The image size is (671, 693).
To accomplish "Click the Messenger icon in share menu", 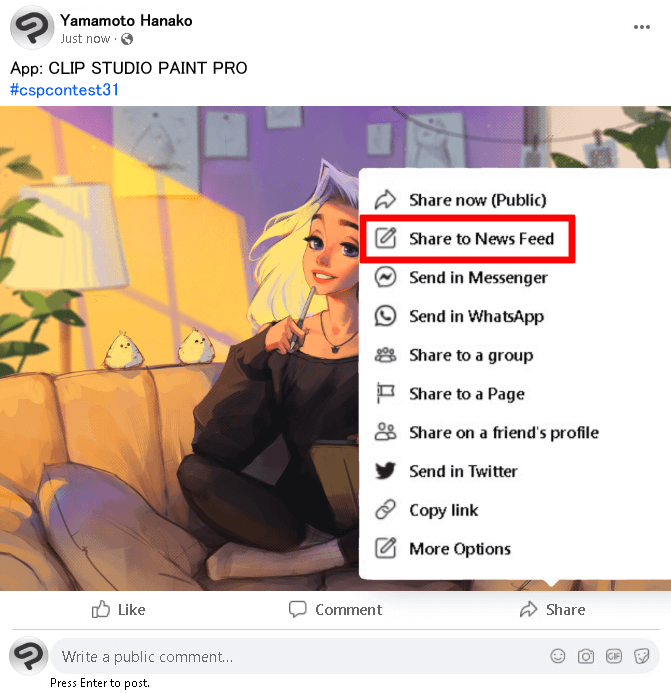I will [x=385, y=278].
